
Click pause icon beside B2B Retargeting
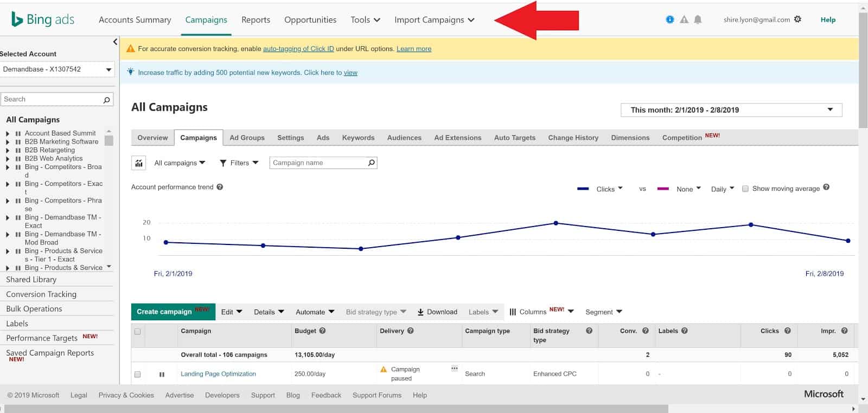[18, 150]
